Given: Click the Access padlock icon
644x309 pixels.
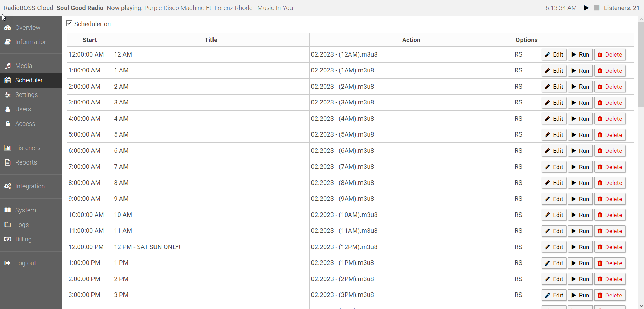Looking at the screenshot, I should pos(8,124).
